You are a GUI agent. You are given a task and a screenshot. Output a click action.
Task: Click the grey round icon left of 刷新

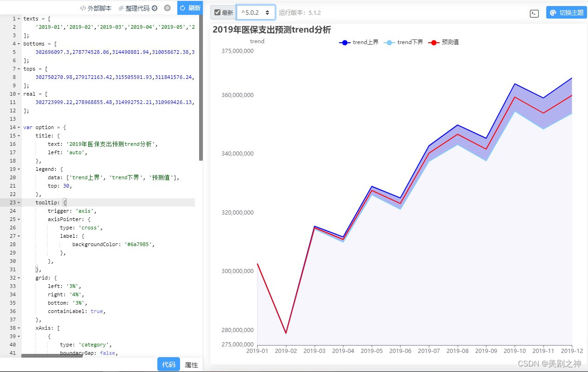pos(168,8)
